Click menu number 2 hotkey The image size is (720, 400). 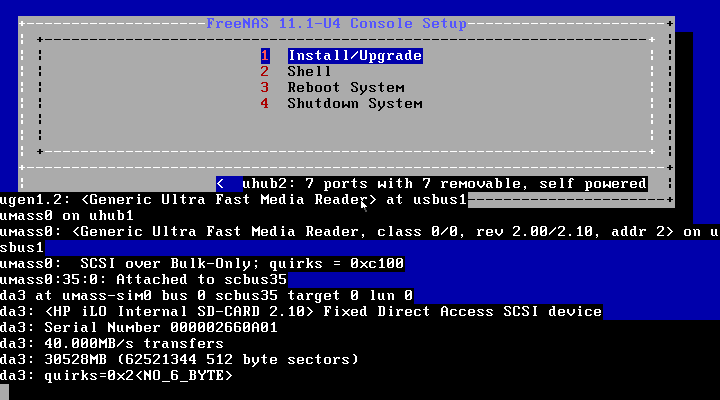click(264, 72)
